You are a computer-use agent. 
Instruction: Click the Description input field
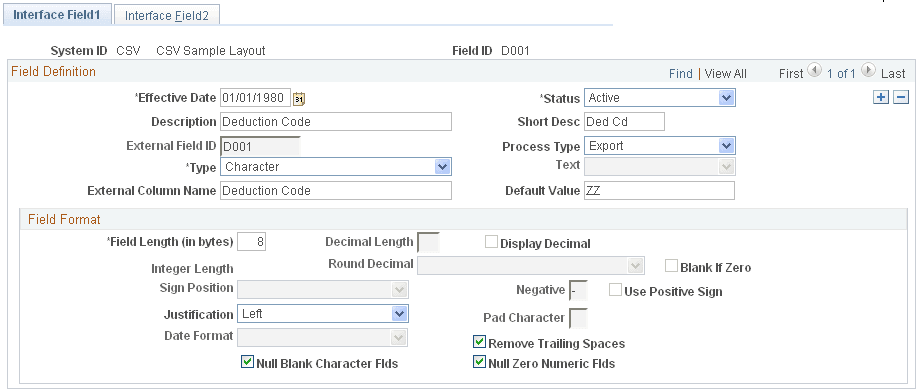click(336, 122)
